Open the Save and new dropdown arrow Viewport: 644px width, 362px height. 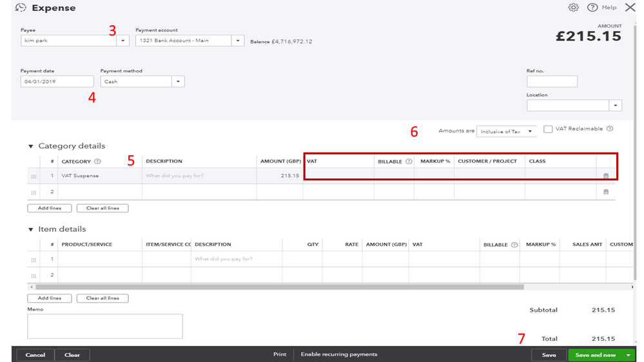click(x=629, y=355)
